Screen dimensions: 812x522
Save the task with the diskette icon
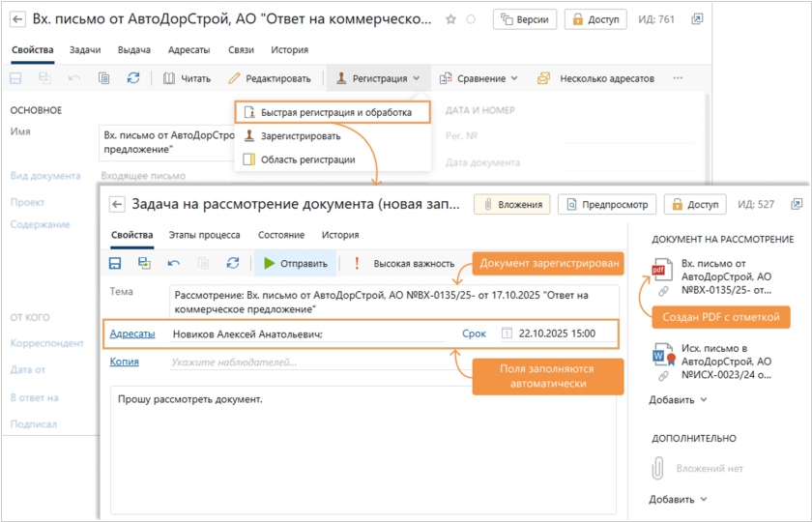(115, 263)
